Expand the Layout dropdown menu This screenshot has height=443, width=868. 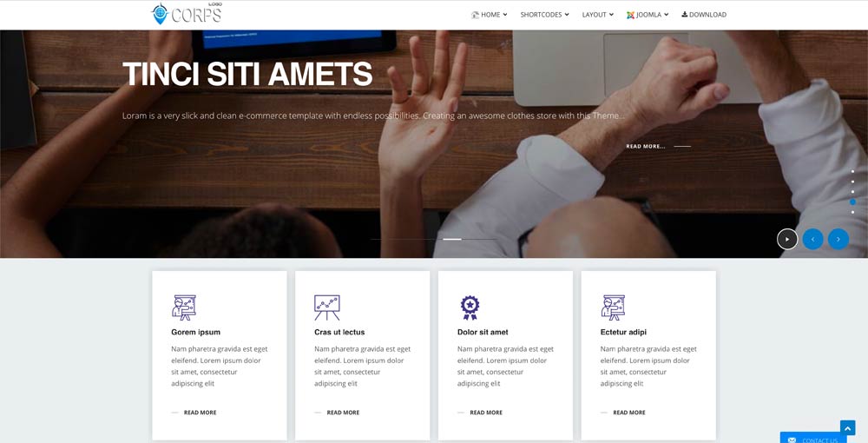click(598, 15)
